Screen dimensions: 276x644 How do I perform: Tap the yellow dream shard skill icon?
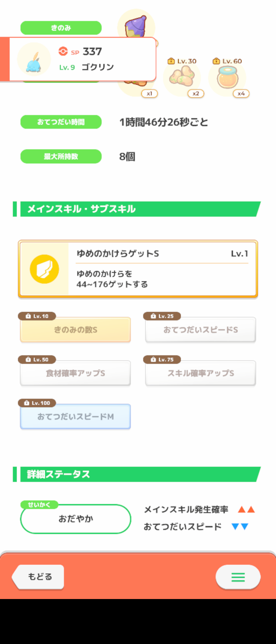pyautogui.click(x=44, y=269)
